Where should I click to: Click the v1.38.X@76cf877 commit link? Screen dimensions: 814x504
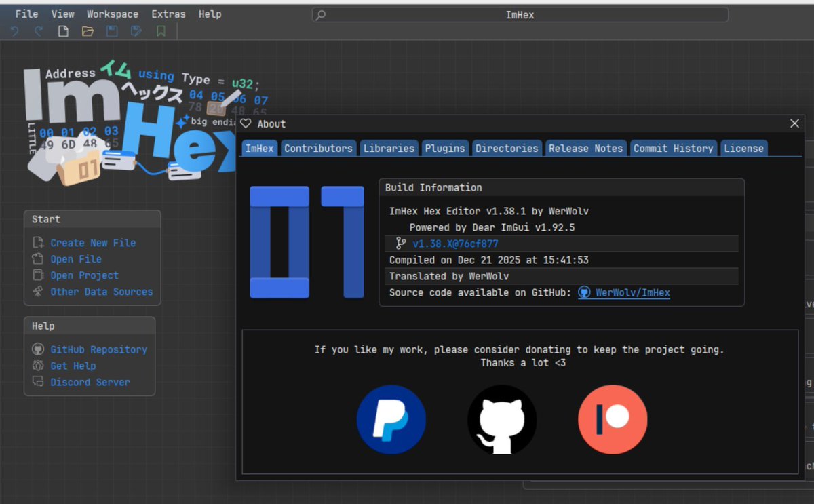click(455, 244)
